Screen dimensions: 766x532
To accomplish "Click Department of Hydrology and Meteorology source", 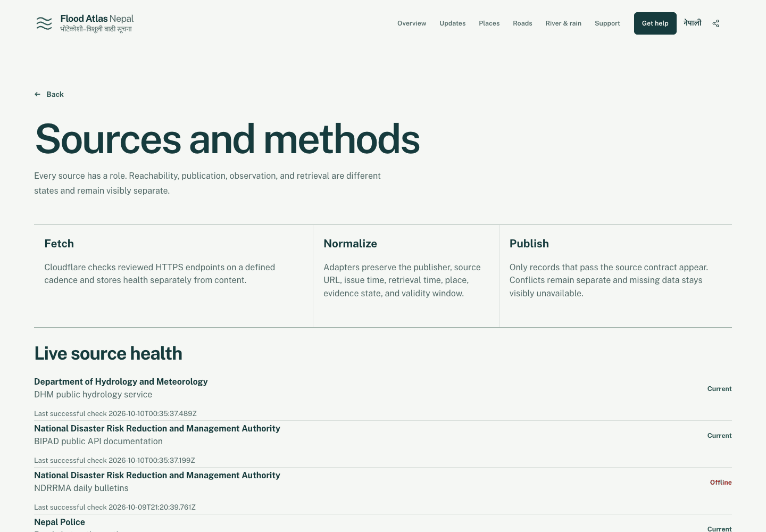I will click(121, 381).
